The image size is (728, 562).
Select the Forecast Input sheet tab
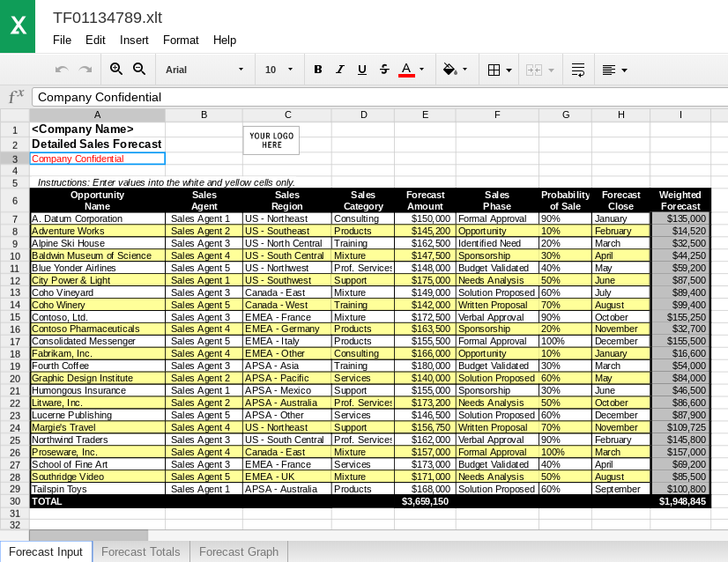pos(46,551)
